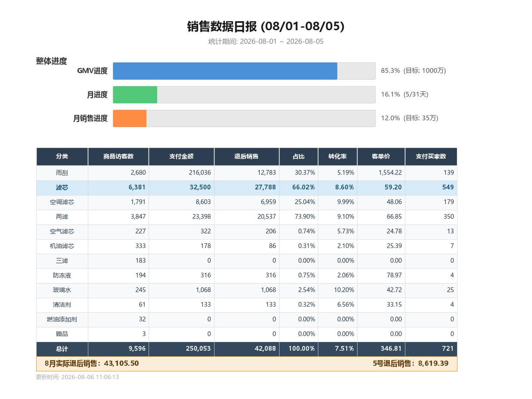Click the 总计 row label

[62, 349]
